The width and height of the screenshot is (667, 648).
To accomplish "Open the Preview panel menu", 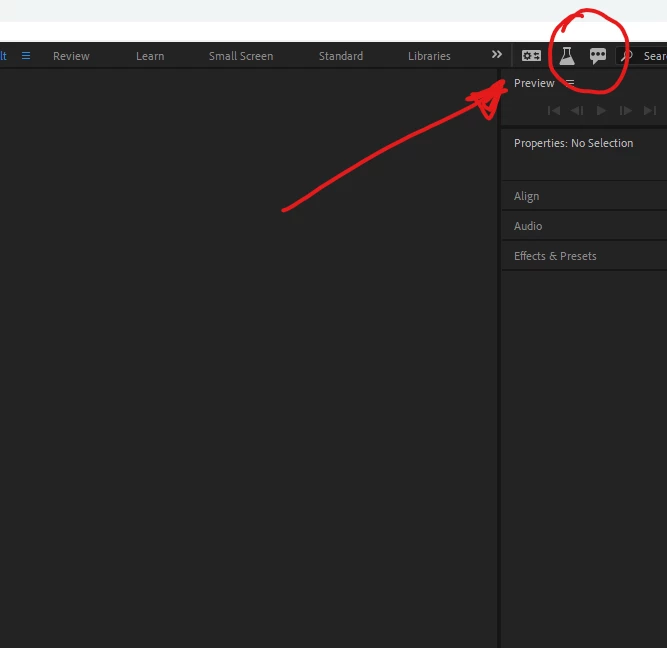I will point(570,83).
